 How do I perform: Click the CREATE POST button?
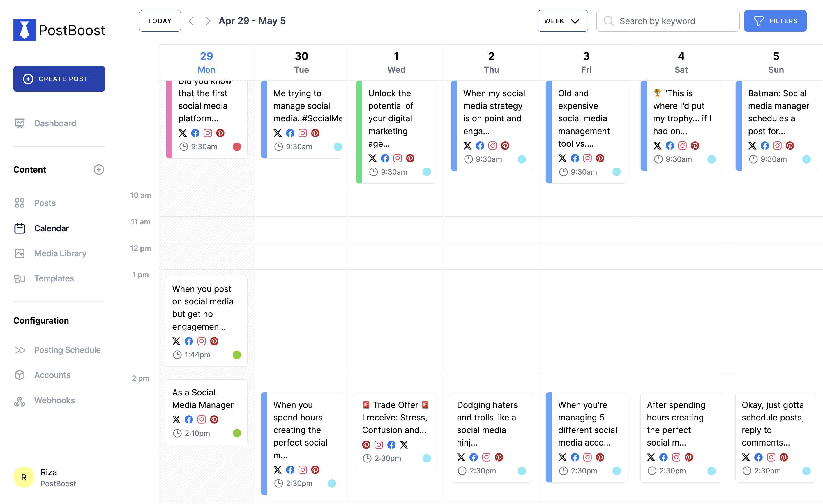(59, 79)
